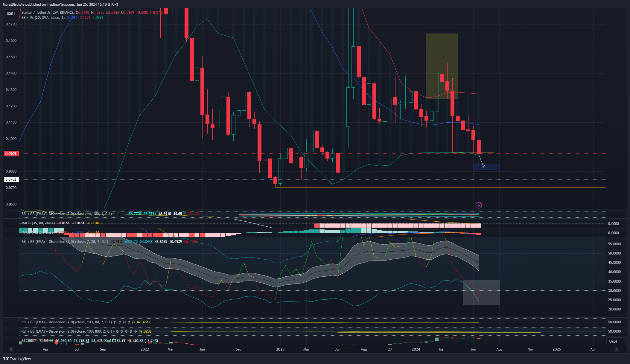Select the MACD (35, 80, close) indicator legend
Image resolution: width=630 pixels, height=364 pixels.
(x=38, y=223)
